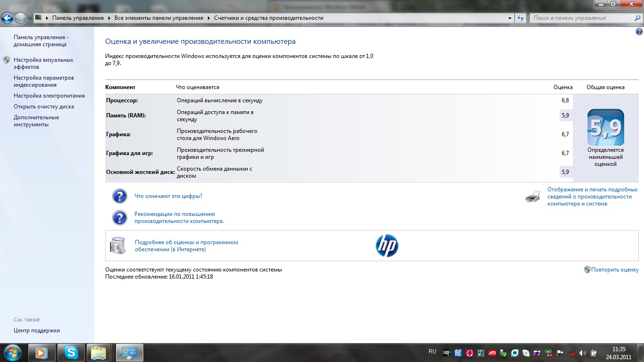Open Action Center flag tray icon
The width and height of the screenshot is (644, 362).
pyautogui.click(x=560, y=353)
